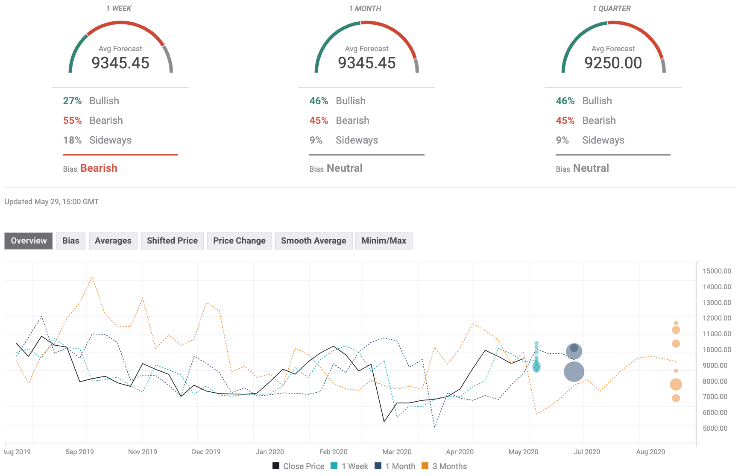Select the largest dark blue 1 Month bubble
Image resolution: width=750 pixels, height=476 pixels.
574,372
